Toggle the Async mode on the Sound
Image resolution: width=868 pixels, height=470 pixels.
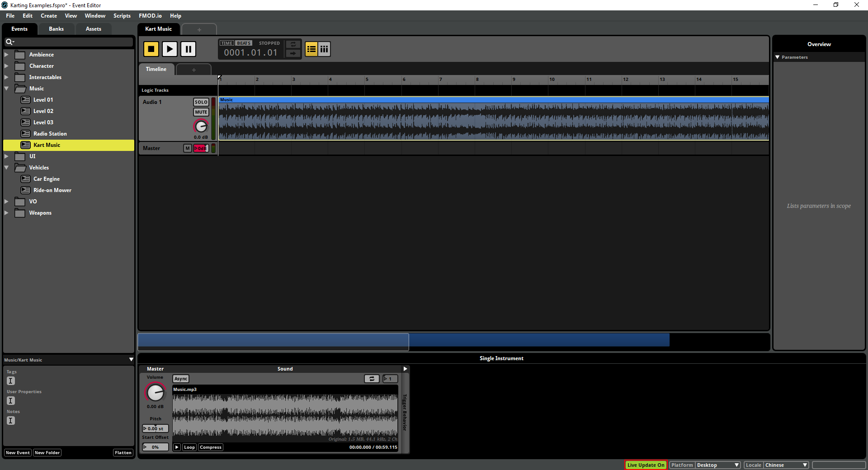point(180,379)
